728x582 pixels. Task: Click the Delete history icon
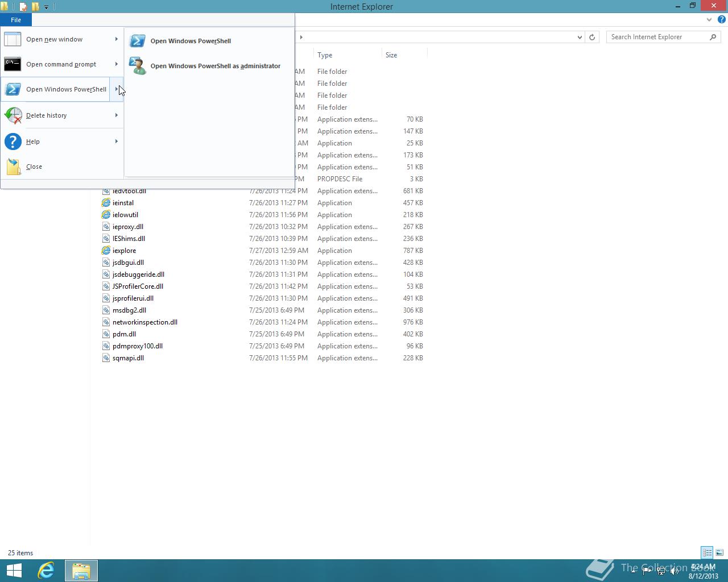pyautogui.click(x=13, y=115)
